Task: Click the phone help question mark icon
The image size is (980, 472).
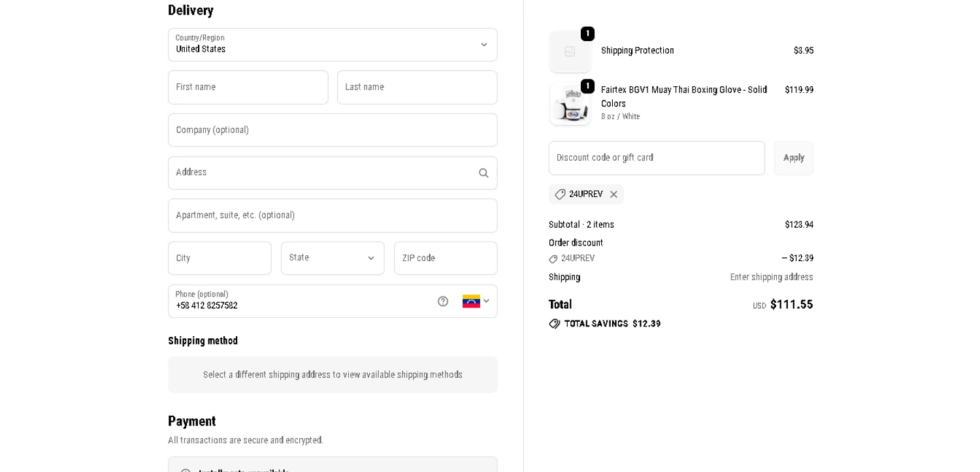Action: [443, 301]
